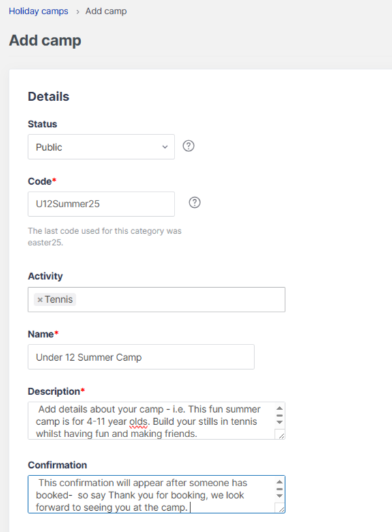Click inside the Description text area
The width and height of the screenshot is (392, 532).
point(151,421)
